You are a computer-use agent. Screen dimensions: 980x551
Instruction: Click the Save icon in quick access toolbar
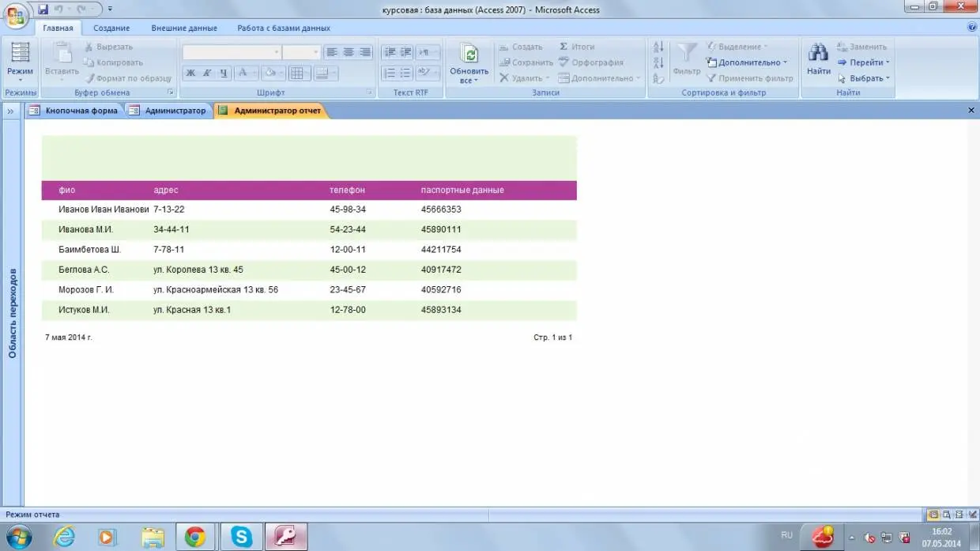(43, 9)
